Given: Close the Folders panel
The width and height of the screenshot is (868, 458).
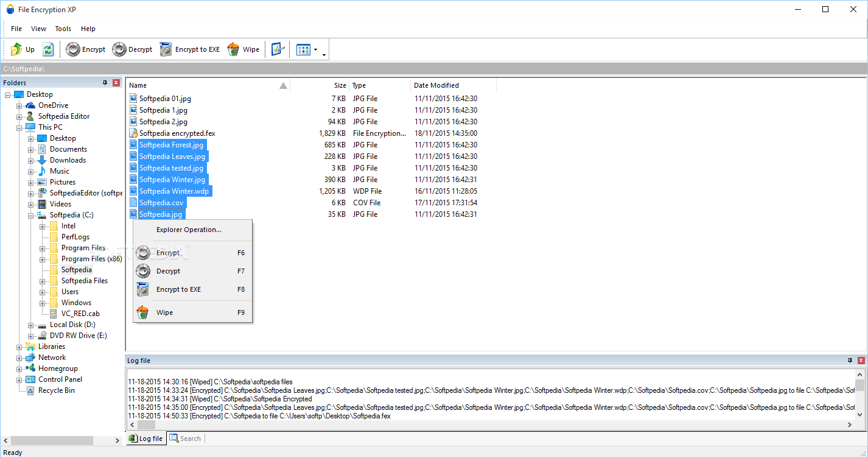Looking at the screenshot, I should coord(116,83).
